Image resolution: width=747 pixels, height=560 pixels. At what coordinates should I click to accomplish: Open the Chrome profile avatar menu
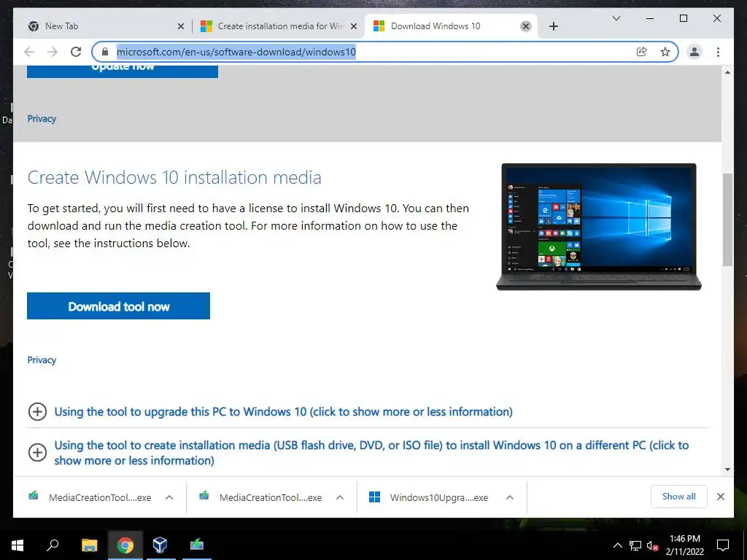point(694,52)
